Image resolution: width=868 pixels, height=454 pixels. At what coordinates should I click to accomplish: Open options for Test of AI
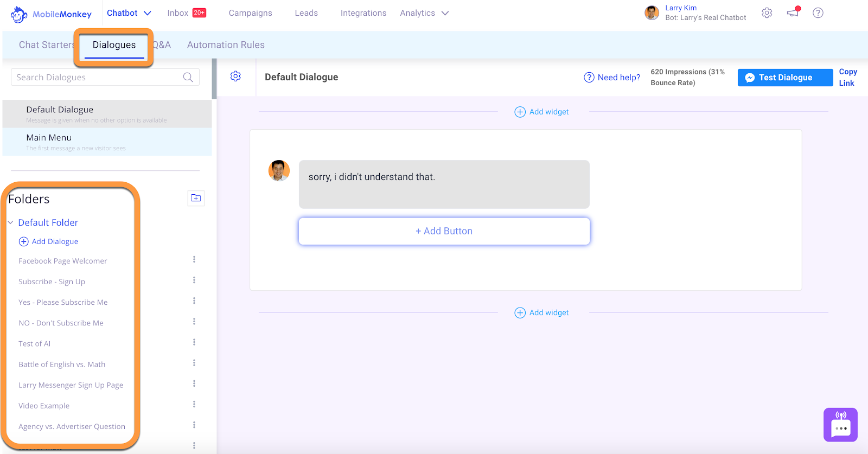click(194, 342)
